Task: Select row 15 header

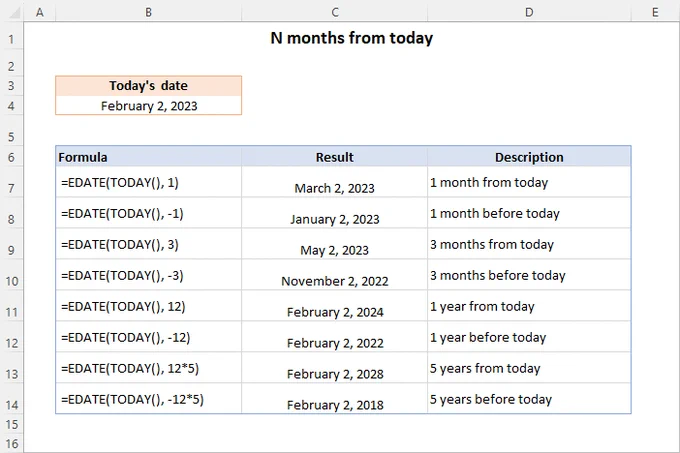Action: tap(12, 424)
